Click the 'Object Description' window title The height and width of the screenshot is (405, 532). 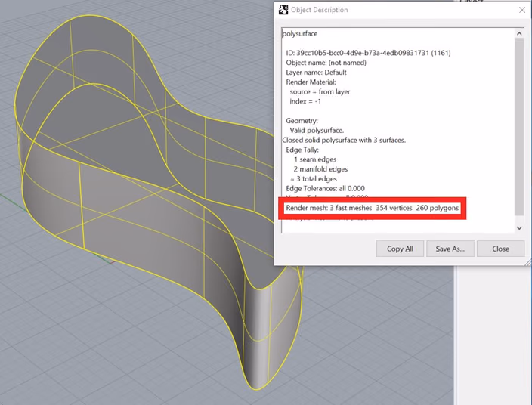[x=319, y=10]
